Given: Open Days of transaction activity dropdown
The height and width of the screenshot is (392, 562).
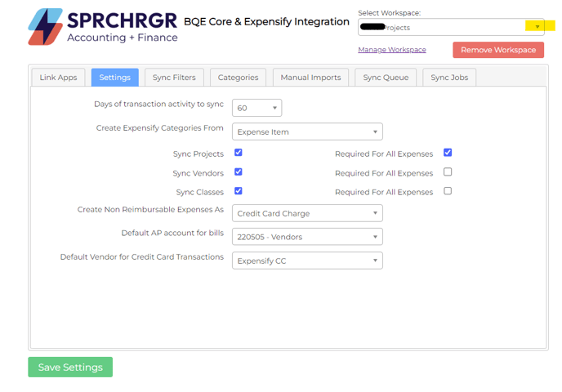Looking at the screenshot, I should [257, 108].
